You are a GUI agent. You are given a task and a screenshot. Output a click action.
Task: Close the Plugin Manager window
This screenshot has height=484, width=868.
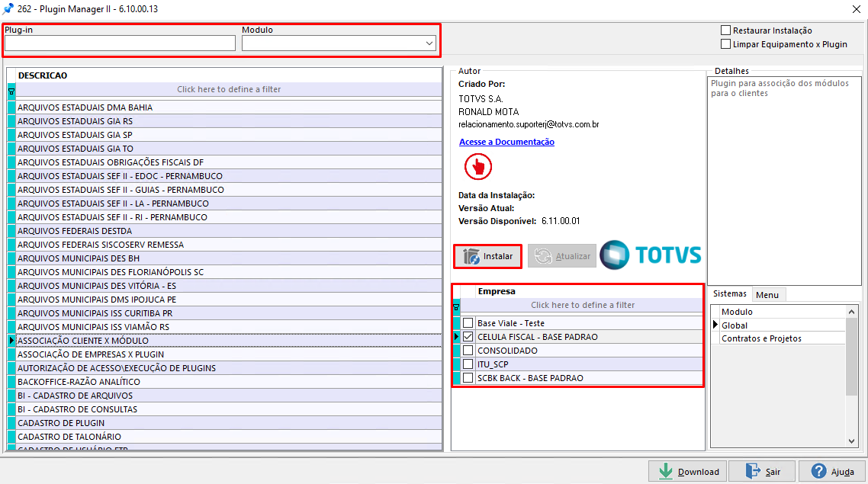(856, 9)
